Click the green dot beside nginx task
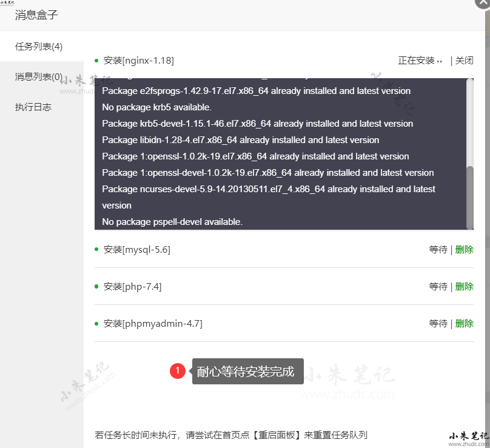The width and height of the screenshot is (490, 448). tap(96, 61)
